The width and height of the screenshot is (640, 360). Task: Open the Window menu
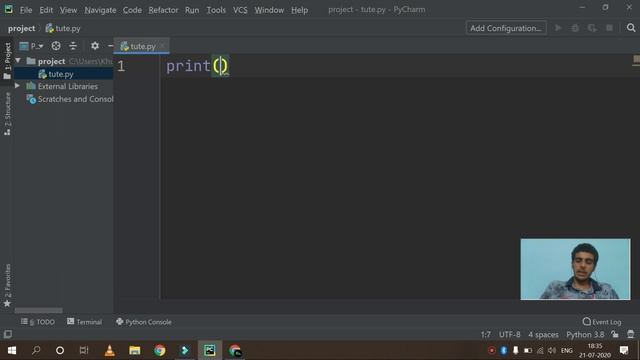point(269,10)
